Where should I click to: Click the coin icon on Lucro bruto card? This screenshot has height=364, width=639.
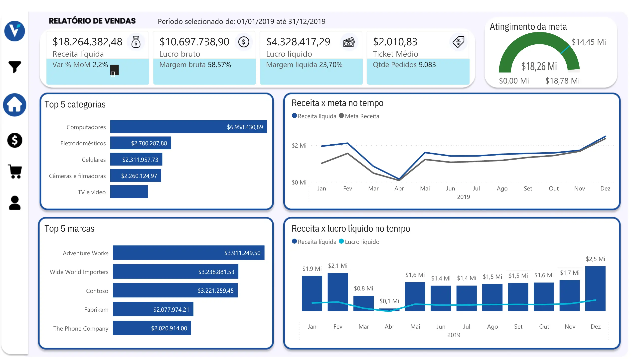244,42
